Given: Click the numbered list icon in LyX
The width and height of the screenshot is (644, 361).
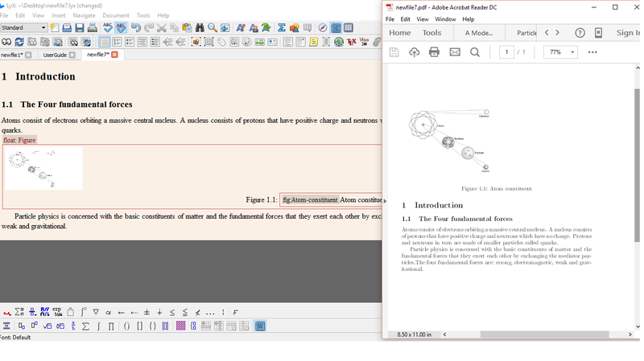Looking at the screenshot, I should (117, 42).
